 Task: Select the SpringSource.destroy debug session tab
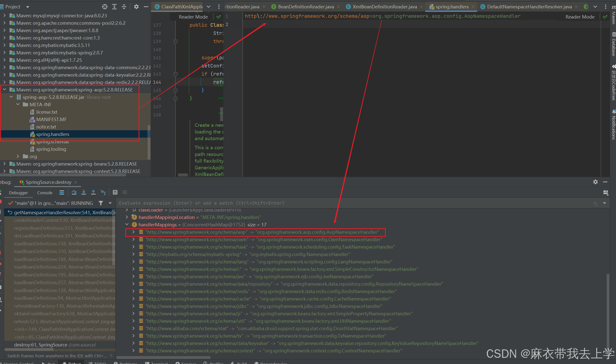(x=48, y=182)
